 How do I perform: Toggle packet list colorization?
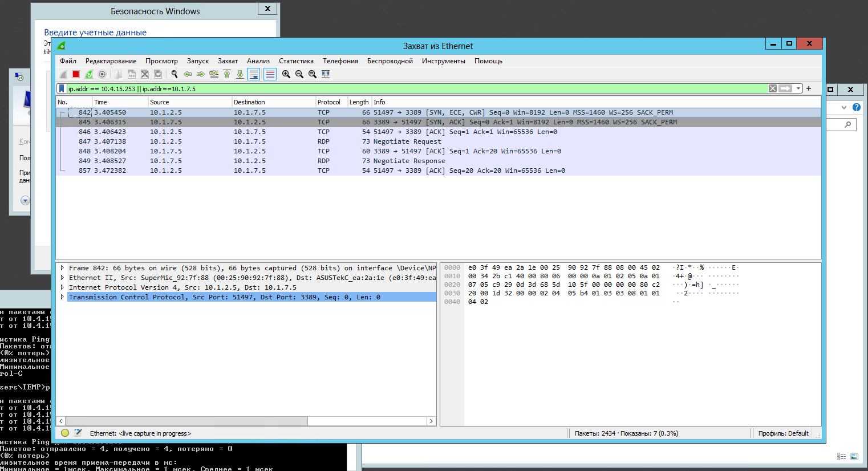(x=270, y=74)
